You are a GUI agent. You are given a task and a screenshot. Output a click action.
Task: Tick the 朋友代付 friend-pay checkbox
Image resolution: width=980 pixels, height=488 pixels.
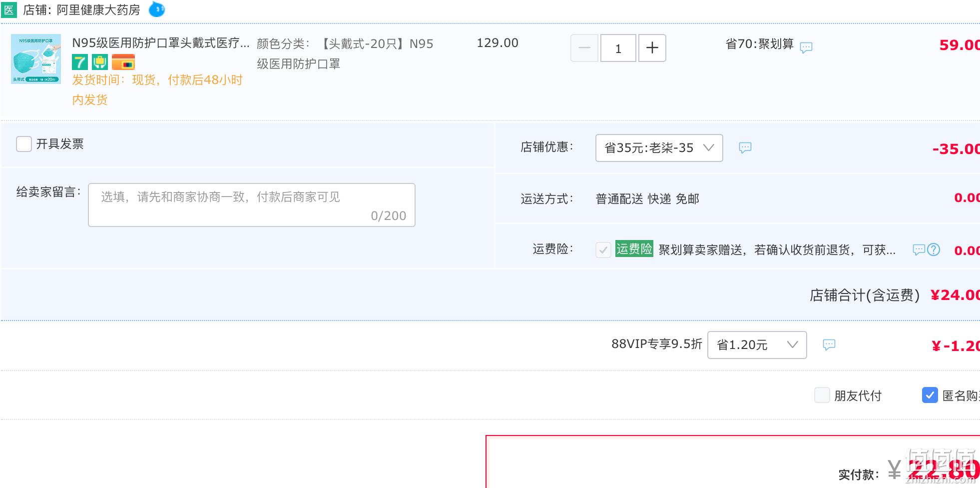click(x=822, y=395)
